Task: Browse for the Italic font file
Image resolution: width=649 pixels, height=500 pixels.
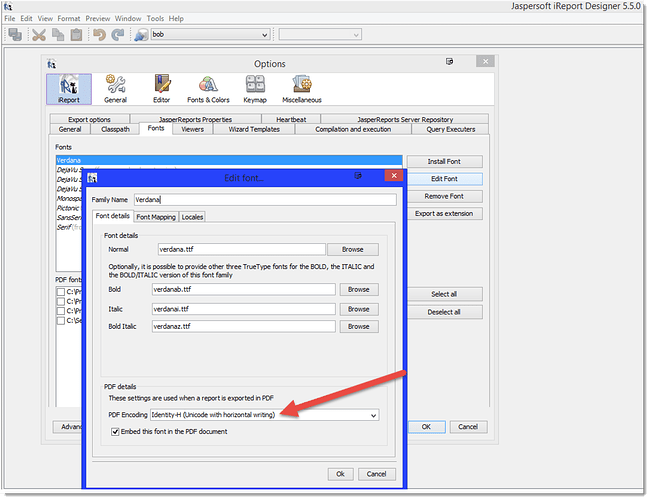Action: [x=359, y=309]
